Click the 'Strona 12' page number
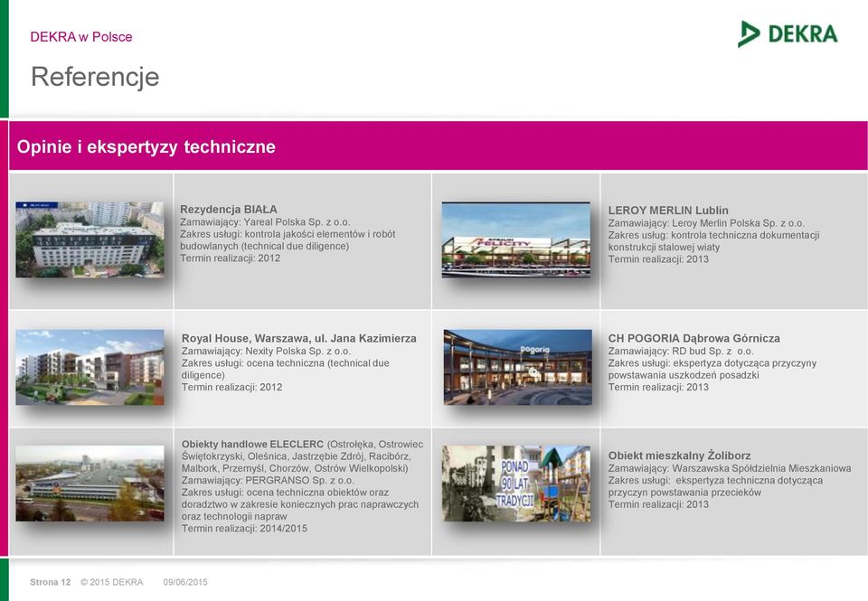Screen dimensions: 868x601 coord(51,582)
